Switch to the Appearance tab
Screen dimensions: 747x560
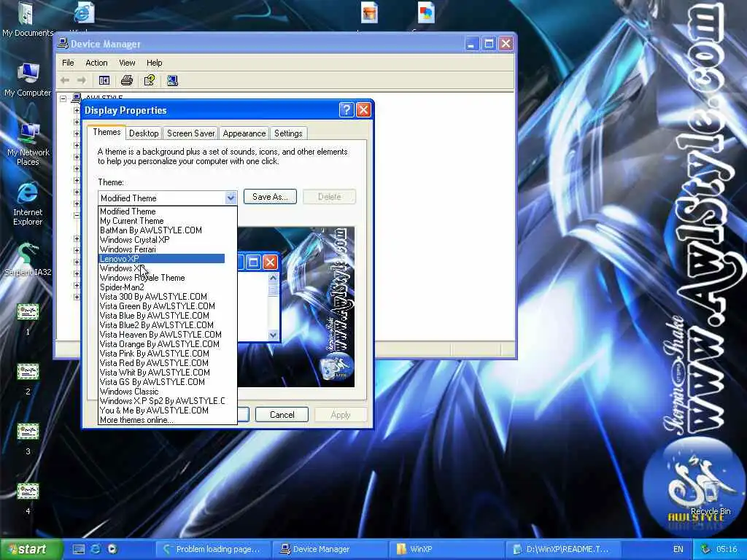coord(244,133)
